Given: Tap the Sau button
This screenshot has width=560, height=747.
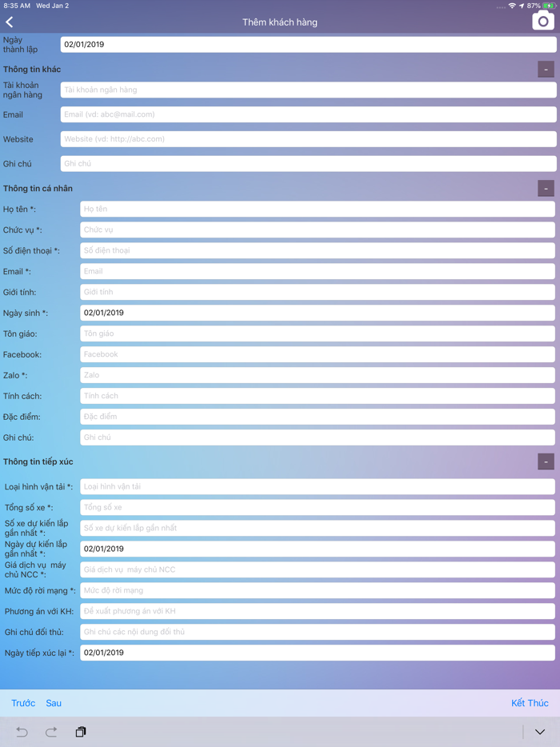Looking at the screenshot, I should tap(54, 703).
